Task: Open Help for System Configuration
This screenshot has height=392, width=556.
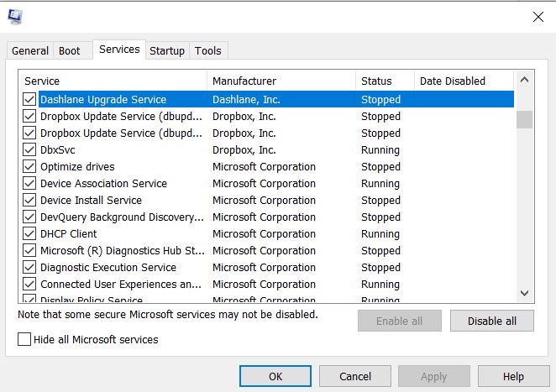Action: click(x=513, y=376)
